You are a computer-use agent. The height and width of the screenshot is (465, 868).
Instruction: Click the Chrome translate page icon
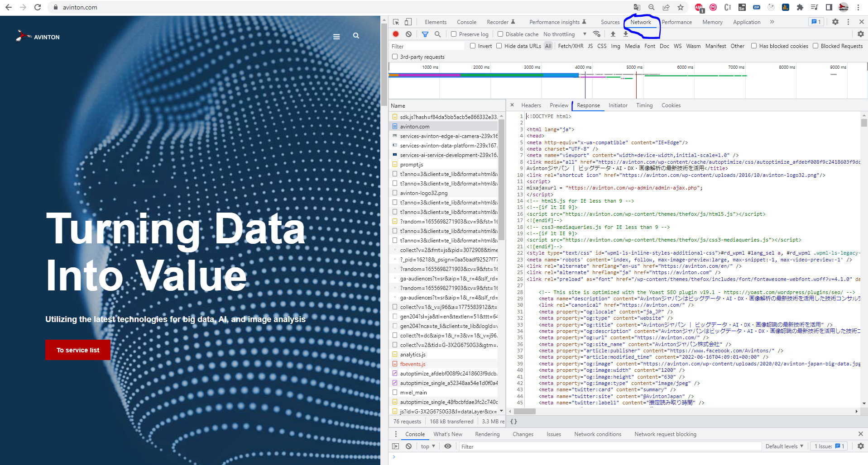(x=637, y=7)
